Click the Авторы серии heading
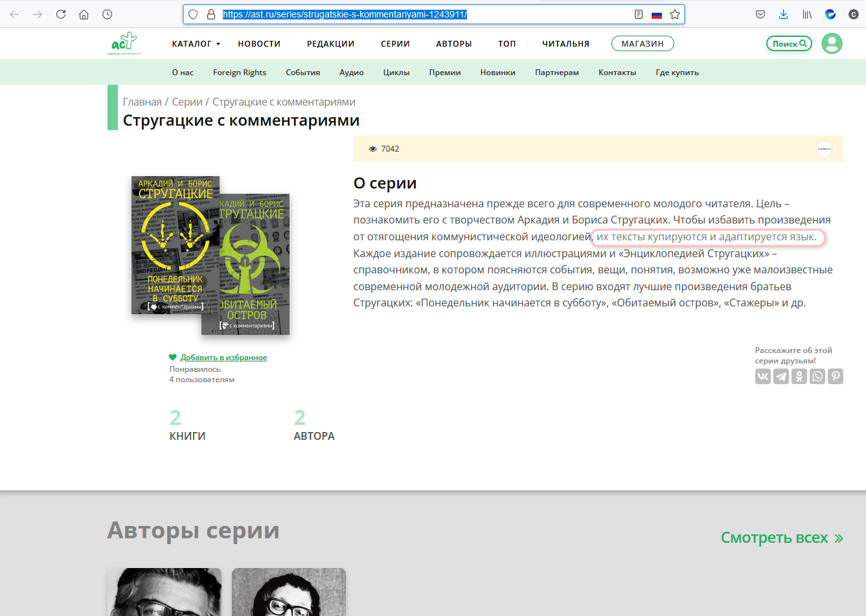 [194, 530]
